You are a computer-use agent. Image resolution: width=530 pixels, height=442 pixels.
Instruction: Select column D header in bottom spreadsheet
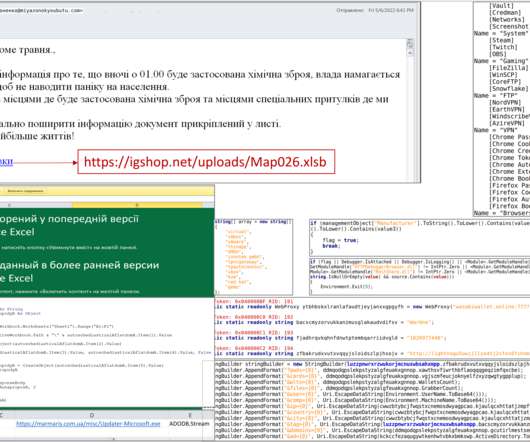coord(92,415)
